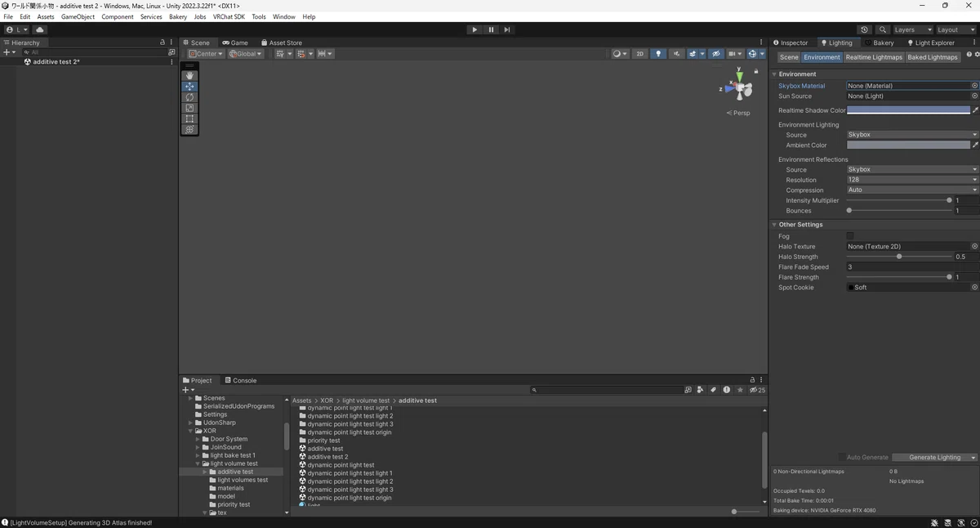Pick Sun Source with the object picker circle

coord(974,96)
